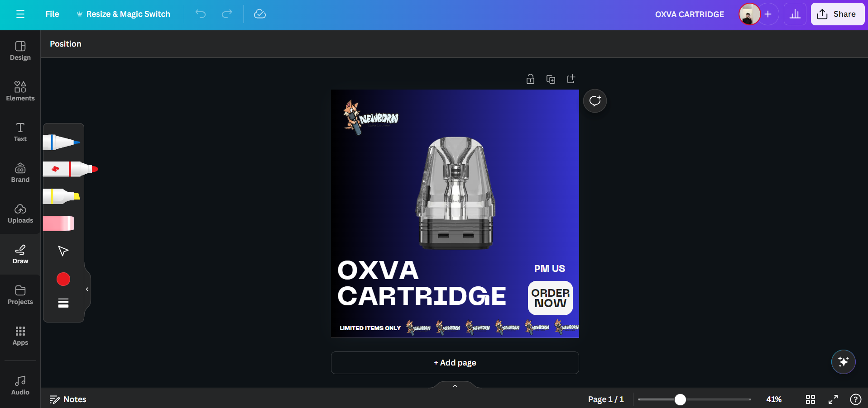
Task: Open the 41% zoom level menu
Action: [774, 399]
